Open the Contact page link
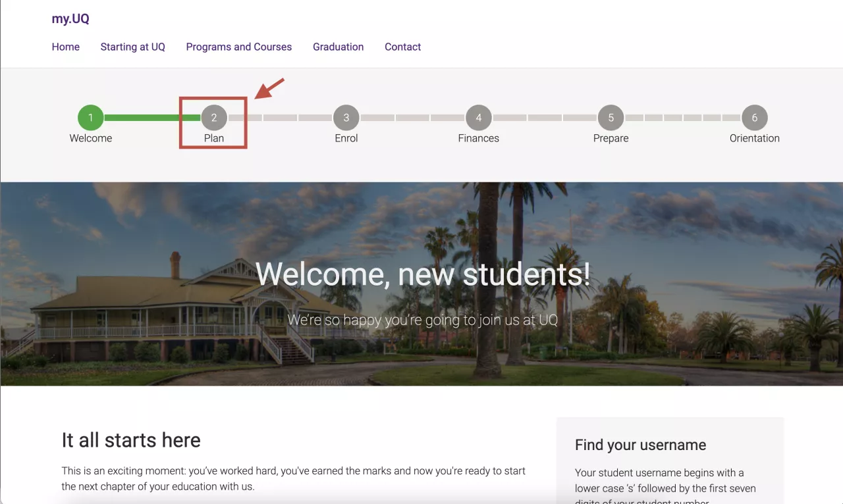Screen dimensions: 843x504 pos(403,47)
